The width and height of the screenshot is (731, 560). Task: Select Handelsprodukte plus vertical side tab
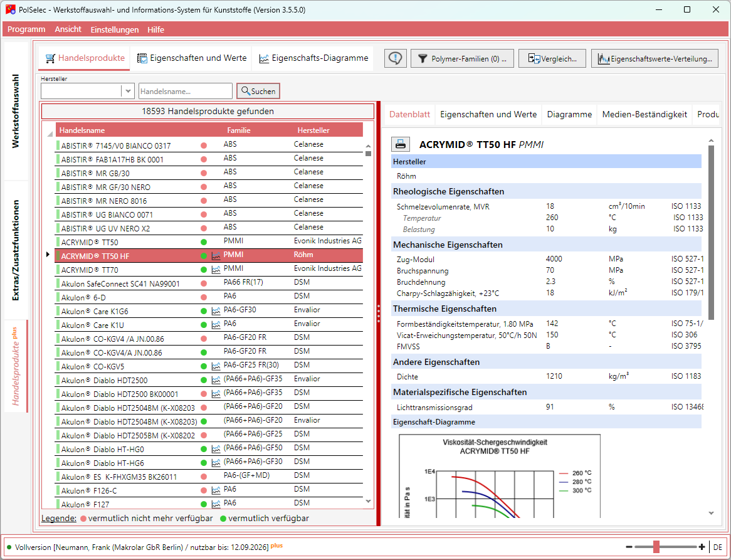coord(16,366)
